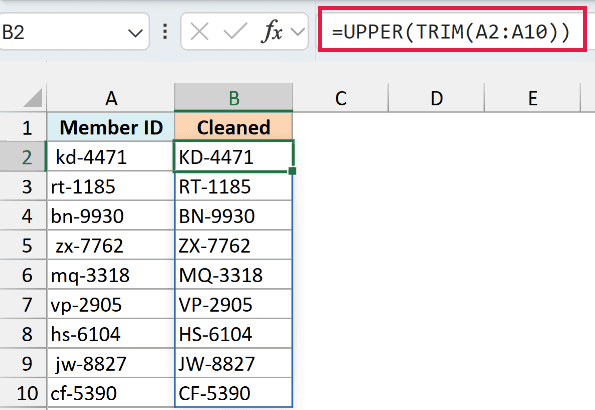Select row 5 header
This screenshot has width=595, height=410.
pyautogui.click(x=23, y=245)
